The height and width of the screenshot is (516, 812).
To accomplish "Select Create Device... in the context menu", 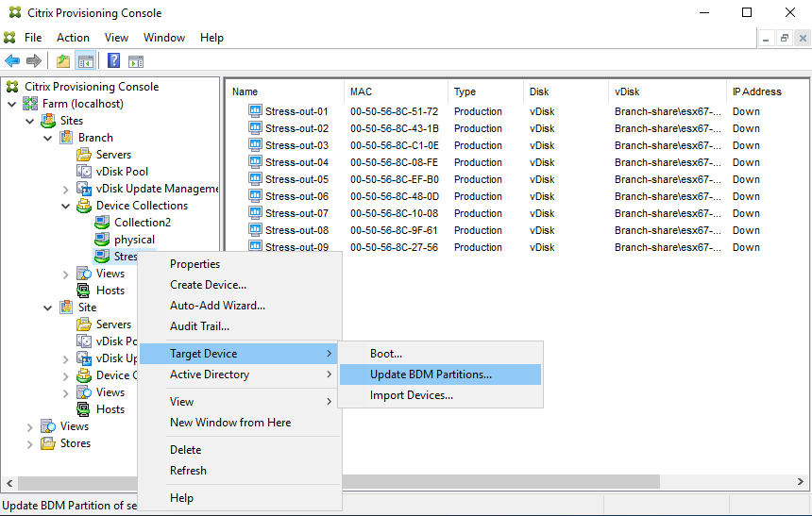I will click(208, 285).
